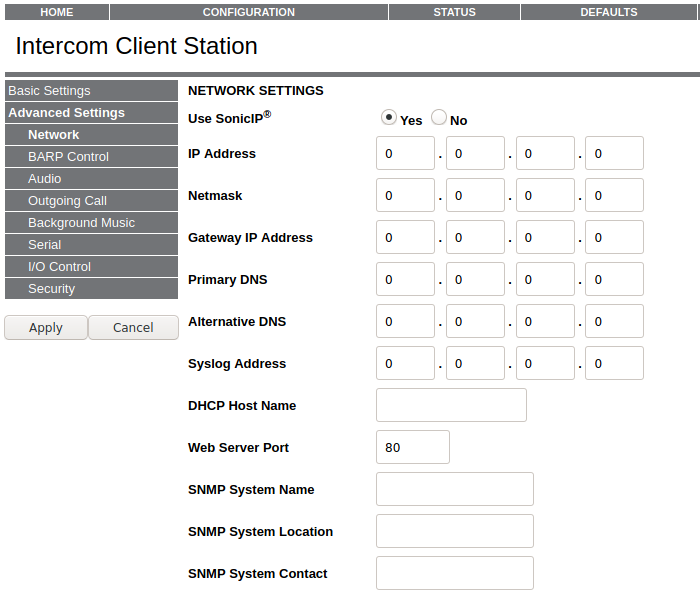Click the Apply button
The image size is (700, 604).
pos(46,328)
